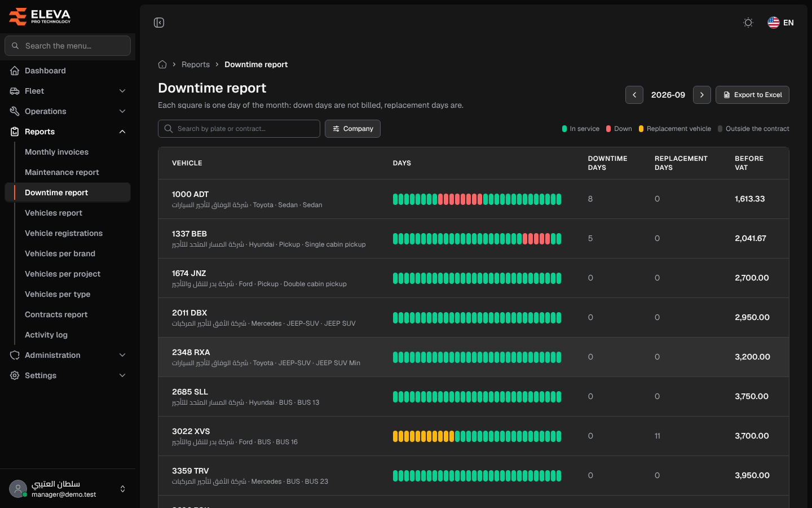Collapse the Reports menu chevron
The image size is (812, 508).
pos(122,132)
